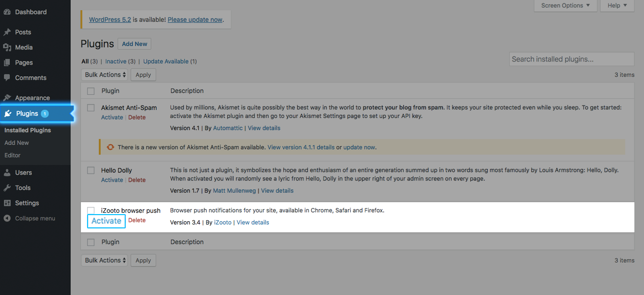Click the Tools wrench icon
Viewport: 644px width, 295px height.
pyautogui.click(x=7, y=188)
